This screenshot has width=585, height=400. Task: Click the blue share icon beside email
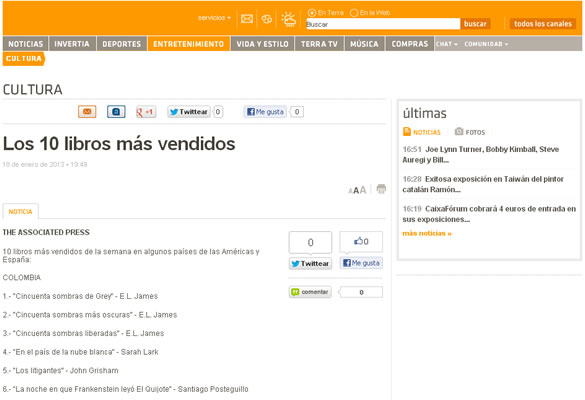[116, 112]
